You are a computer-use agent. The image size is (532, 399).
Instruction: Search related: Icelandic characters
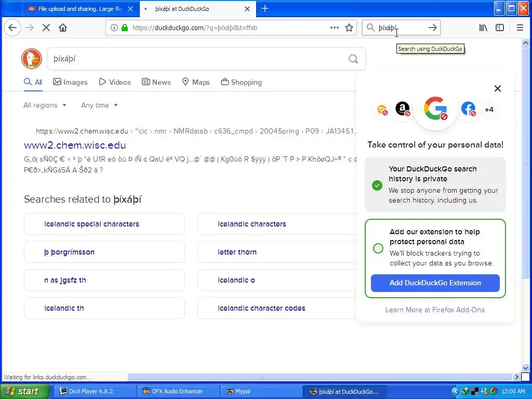277,224
